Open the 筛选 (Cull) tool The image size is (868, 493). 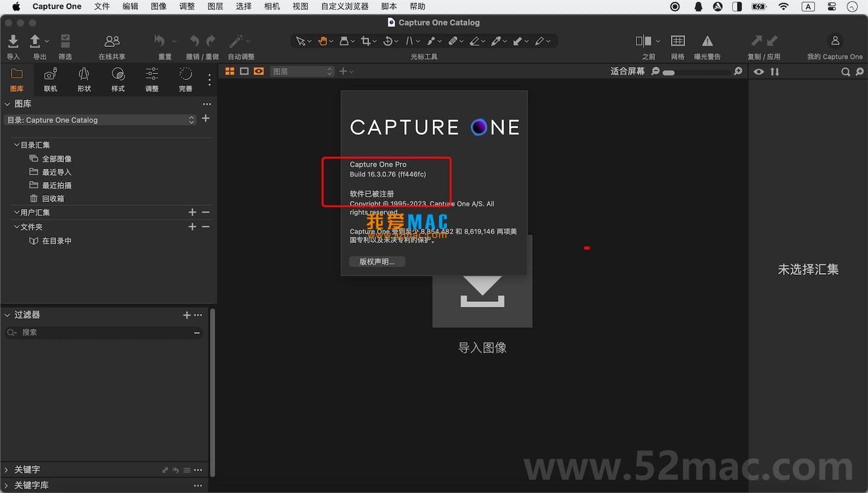(65, 41)
